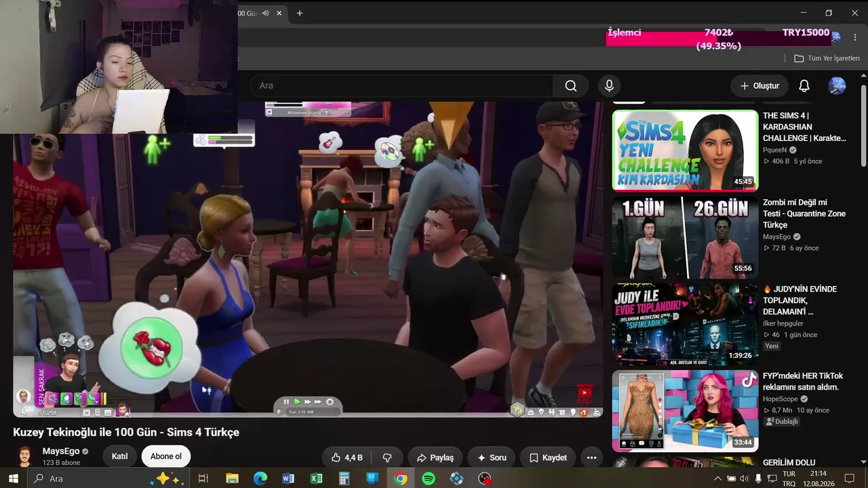Open video title FYP'mdeki HER TikTok reklamını
The height and width of the screenshot is (488, 868).
[x=803, y=382]
